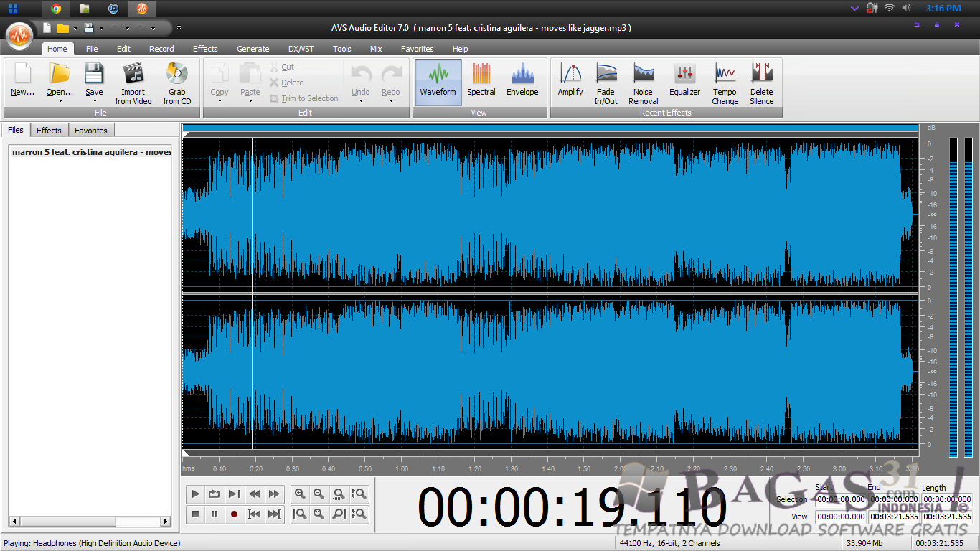Open the Tools ribbon tab

342,49
